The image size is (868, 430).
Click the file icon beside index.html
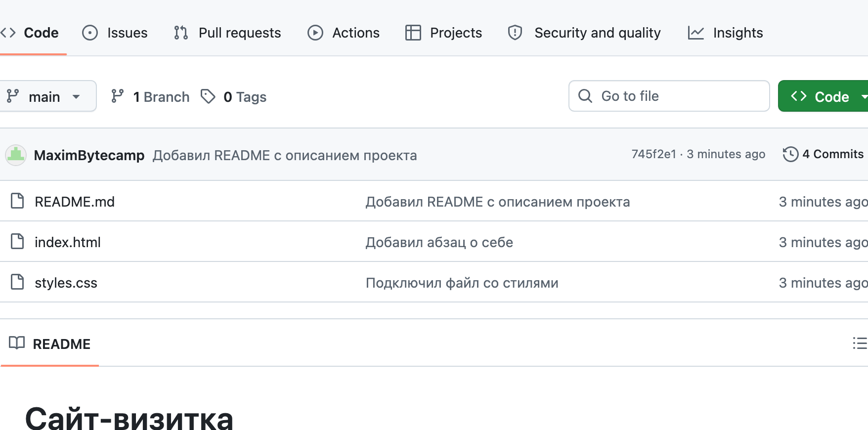pyautogui.click(x=17, y=242)
